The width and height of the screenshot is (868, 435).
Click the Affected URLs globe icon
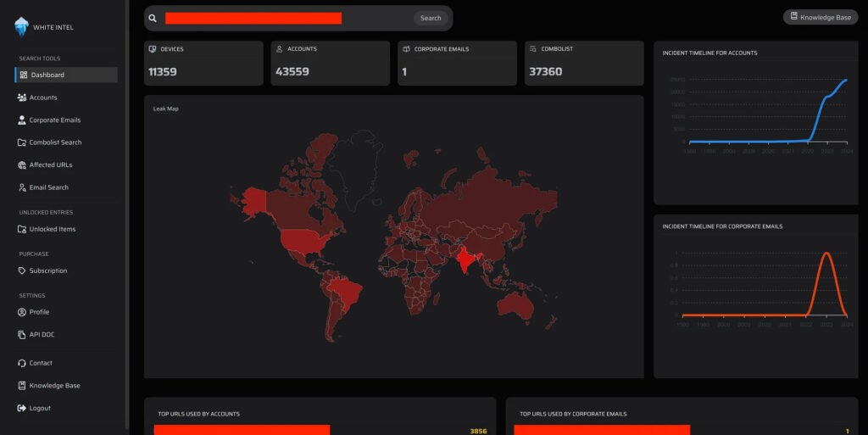pos(21,165)
